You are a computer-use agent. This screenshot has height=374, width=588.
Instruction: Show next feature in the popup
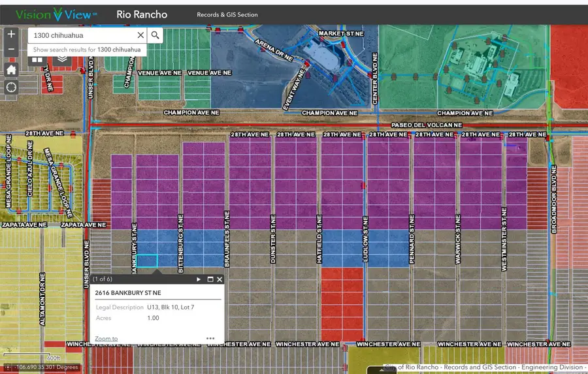point(199,279)
